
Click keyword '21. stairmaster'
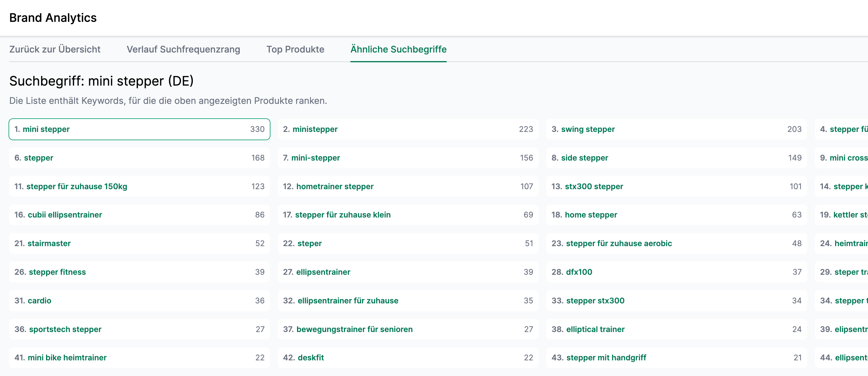click(x=139, y=243)
